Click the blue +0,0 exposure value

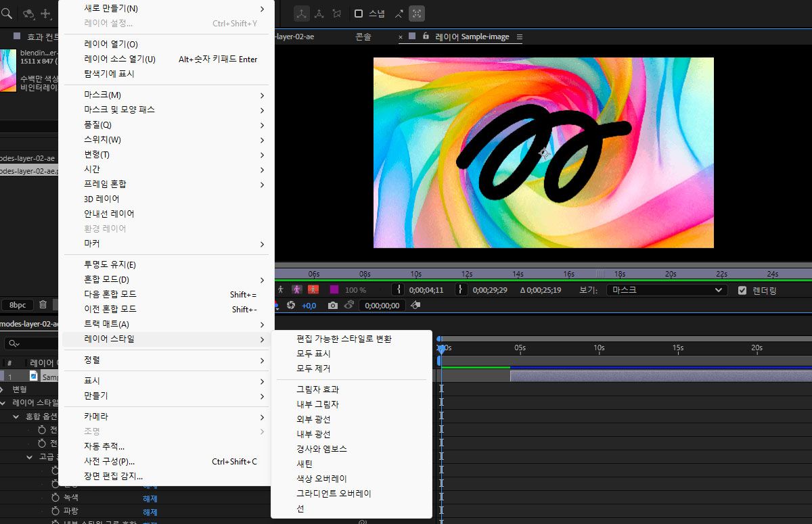pyautogui.click(x=309, y=306)
